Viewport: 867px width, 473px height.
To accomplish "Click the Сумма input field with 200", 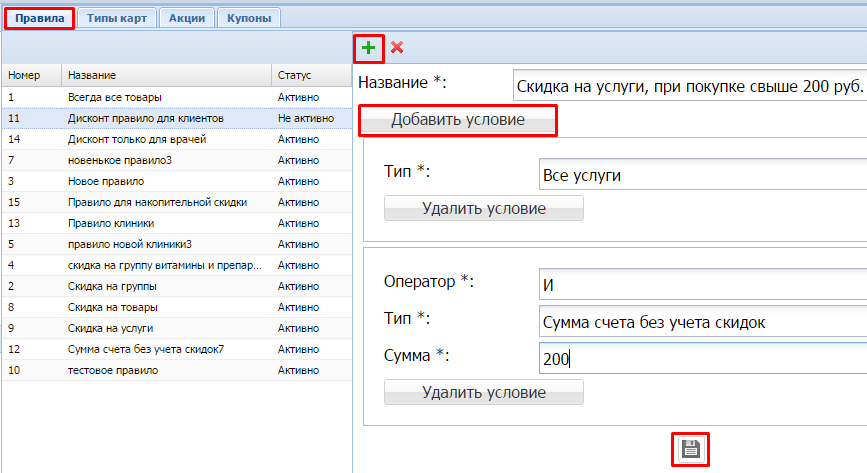I will tap(700, 358).
